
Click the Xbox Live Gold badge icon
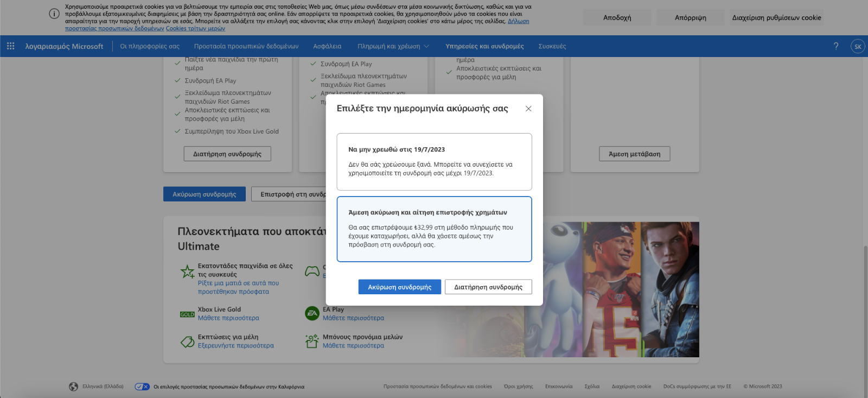coord(187,314)
